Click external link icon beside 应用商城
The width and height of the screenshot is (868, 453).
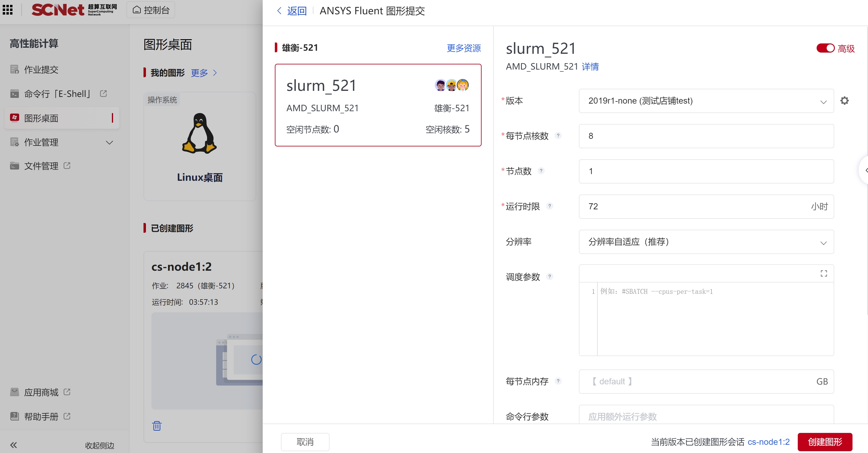[67, 392]
